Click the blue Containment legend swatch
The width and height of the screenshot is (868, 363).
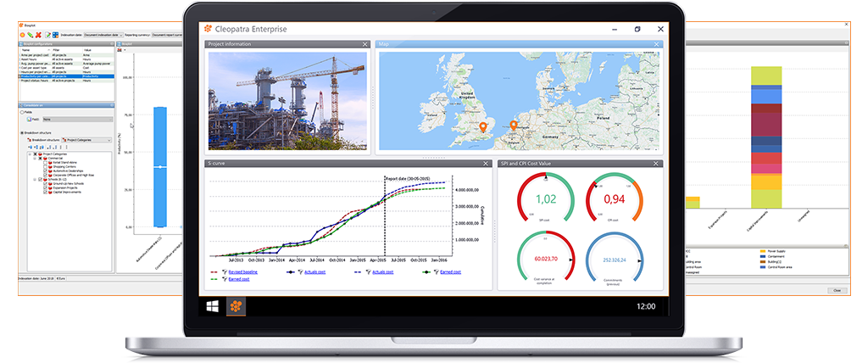coord(763,257)
